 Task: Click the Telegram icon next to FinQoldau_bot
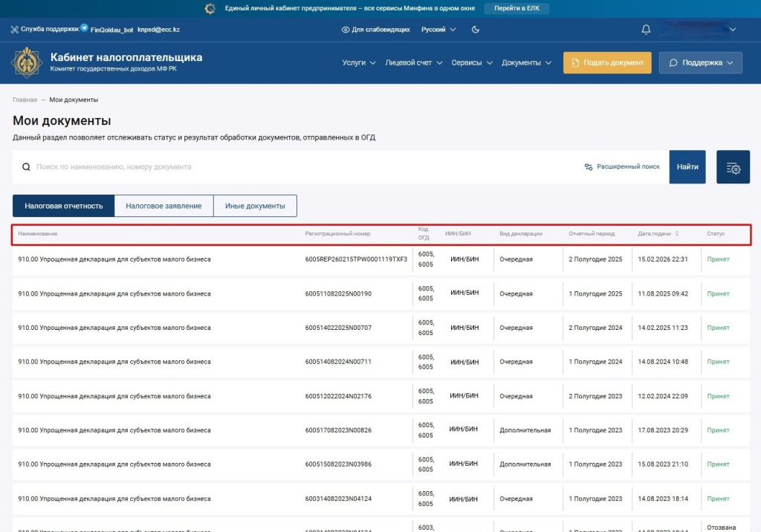coord(85,28)
